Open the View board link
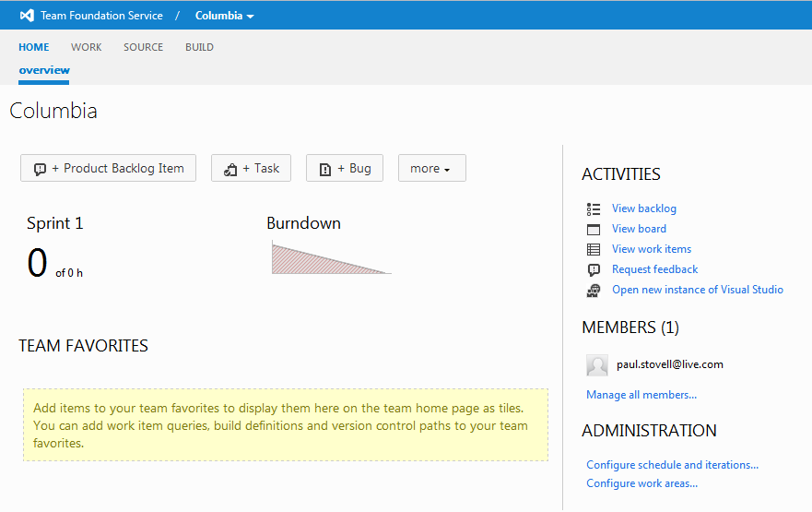 (639, 229)
